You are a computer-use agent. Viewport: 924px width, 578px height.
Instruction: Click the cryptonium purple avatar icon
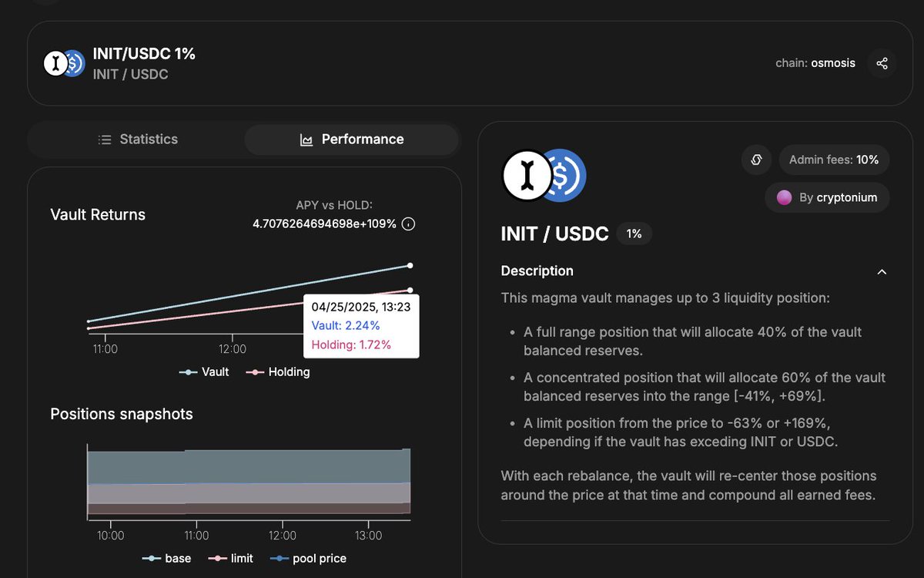pyautogui.click(x=784, y=197)
